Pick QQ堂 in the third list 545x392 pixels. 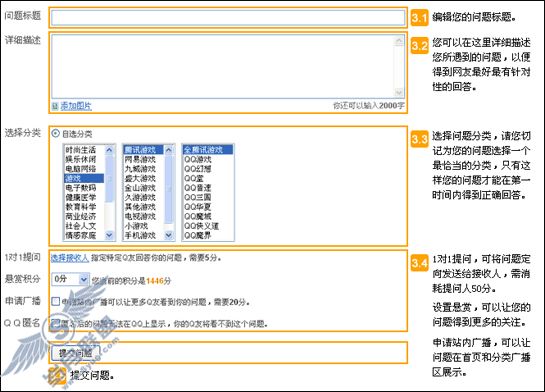pos(208,178)
